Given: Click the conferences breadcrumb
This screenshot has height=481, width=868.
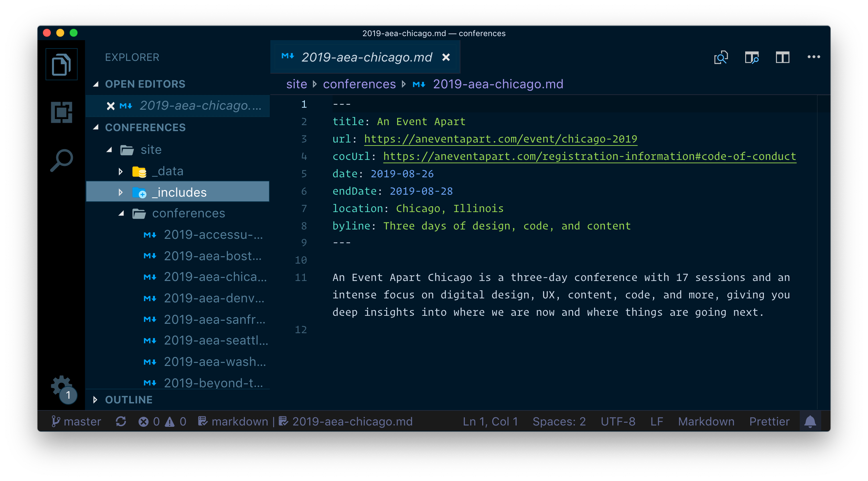Looking at the screenshot, I should coord(359,84).
